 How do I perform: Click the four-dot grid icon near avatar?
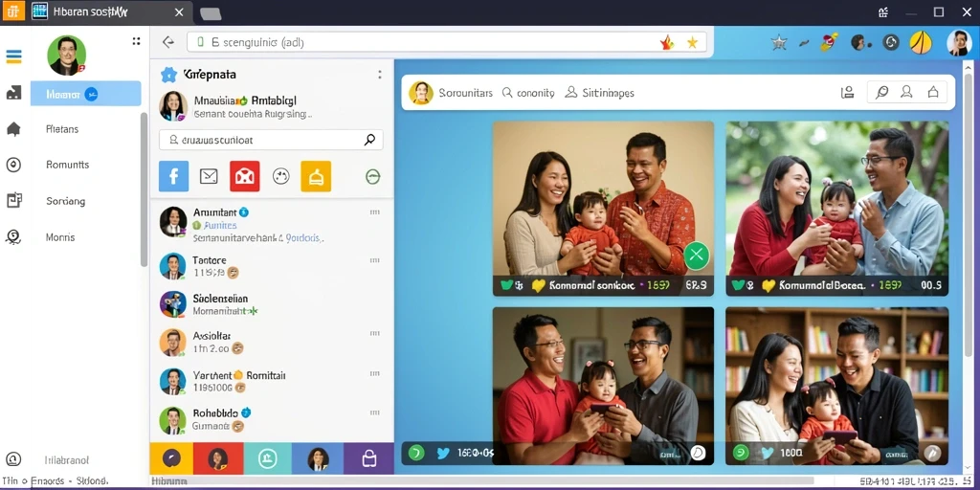tap(136, 41)
